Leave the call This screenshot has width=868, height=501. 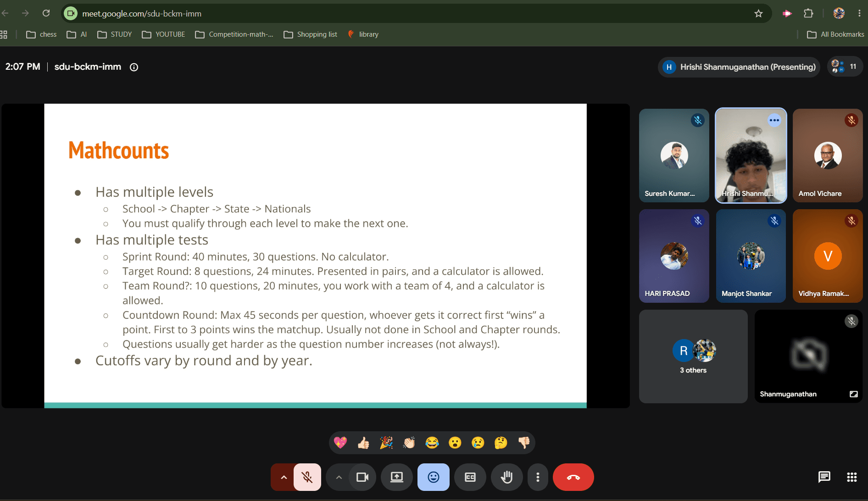click(x=573, y=477)
